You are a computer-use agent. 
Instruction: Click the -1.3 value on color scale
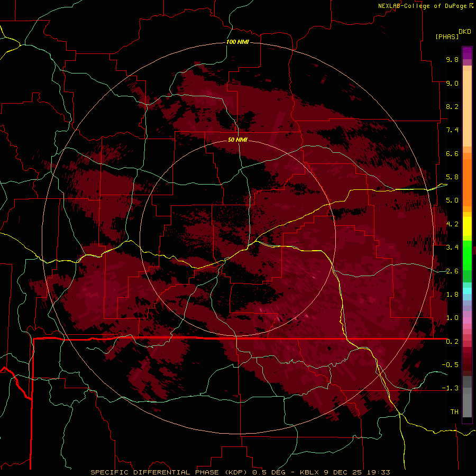(450, 388)
